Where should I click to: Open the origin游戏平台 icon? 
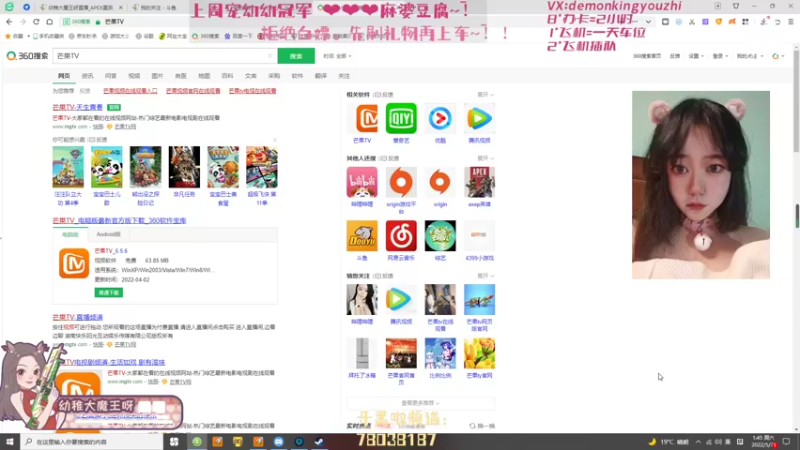click(401, 182)
